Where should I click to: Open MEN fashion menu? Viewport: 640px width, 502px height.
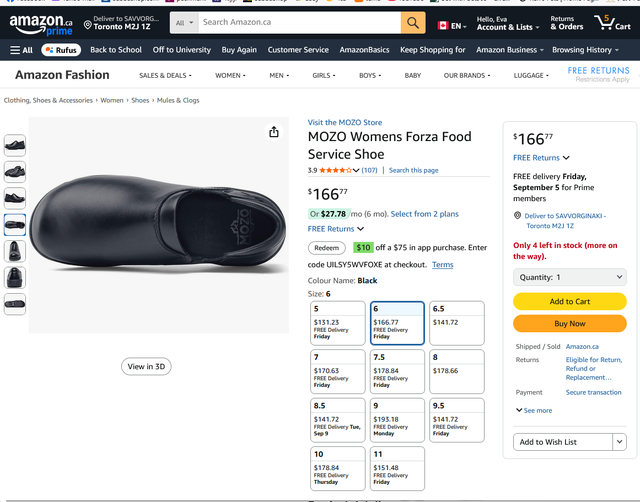[x=279, y=76]
